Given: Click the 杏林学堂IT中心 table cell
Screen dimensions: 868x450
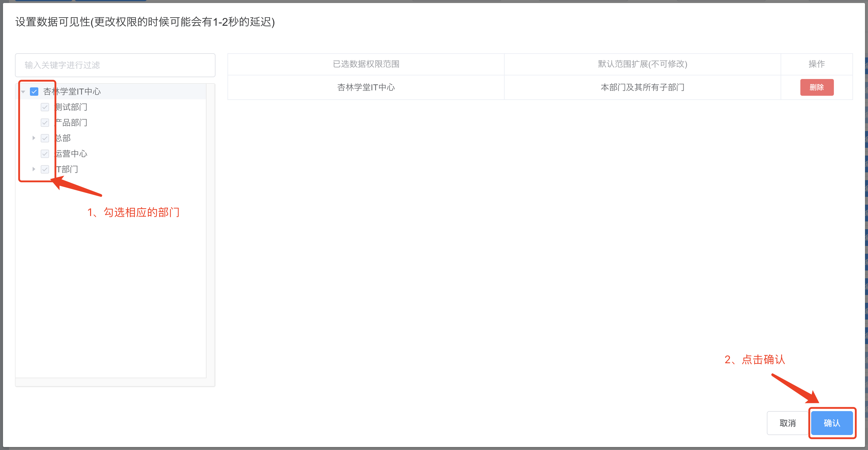Looking at the screenshot, I should [x=366, y=87].
